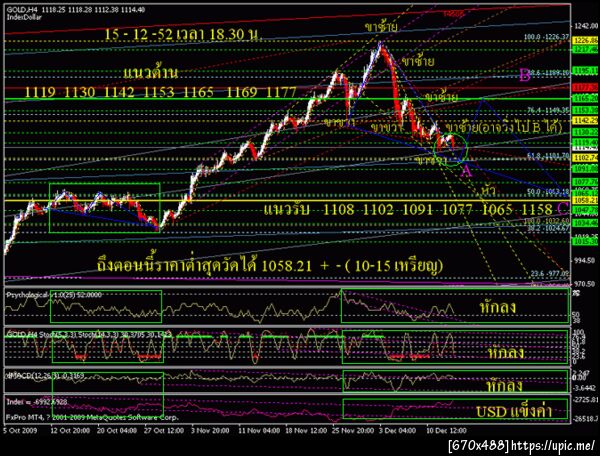Click 'หักลง' in the Psychological panel

pyautogui.click(x=497, y=307)
